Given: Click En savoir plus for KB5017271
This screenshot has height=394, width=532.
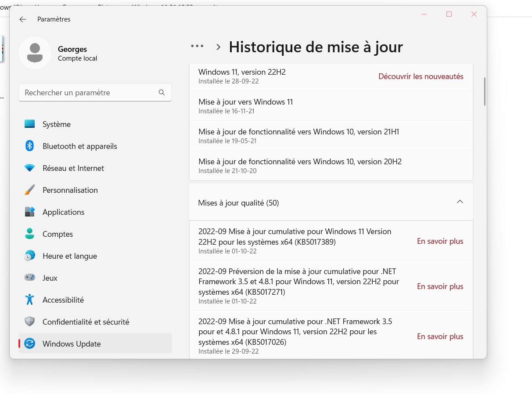Looking at the screenshot, I should (x=440, y=286).
